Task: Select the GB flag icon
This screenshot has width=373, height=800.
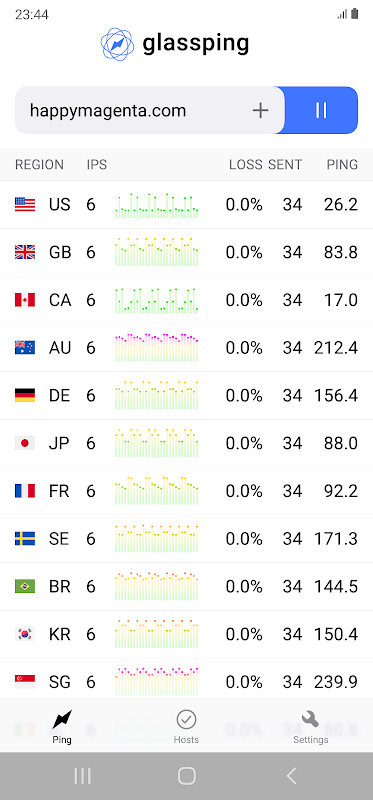Action: click(x=25, y=252)
